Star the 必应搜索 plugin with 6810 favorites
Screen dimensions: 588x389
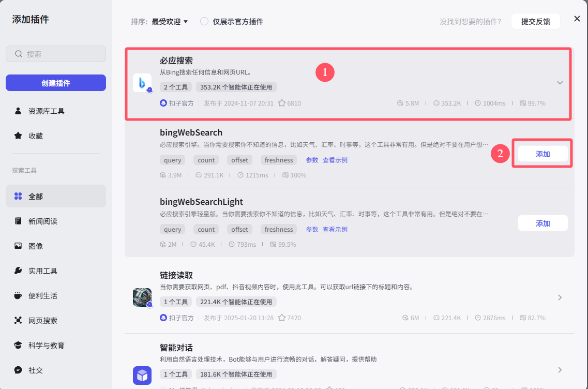[282, 103]
